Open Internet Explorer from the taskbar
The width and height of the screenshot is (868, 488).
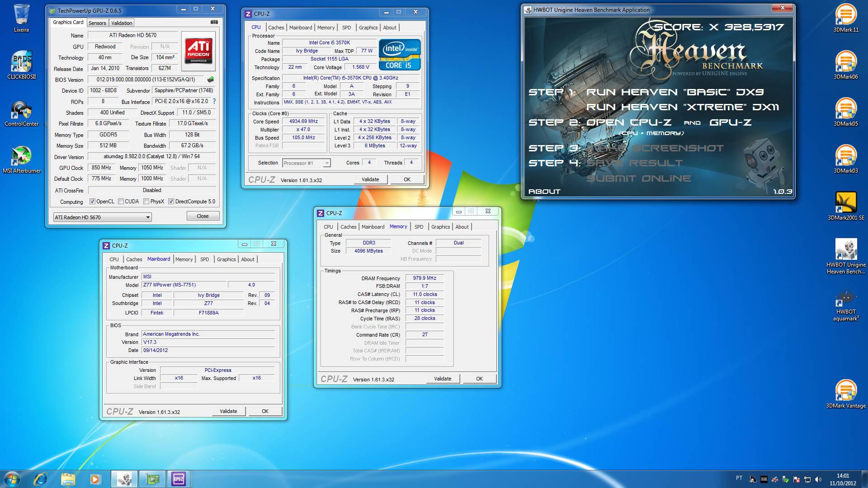(40, 479)
